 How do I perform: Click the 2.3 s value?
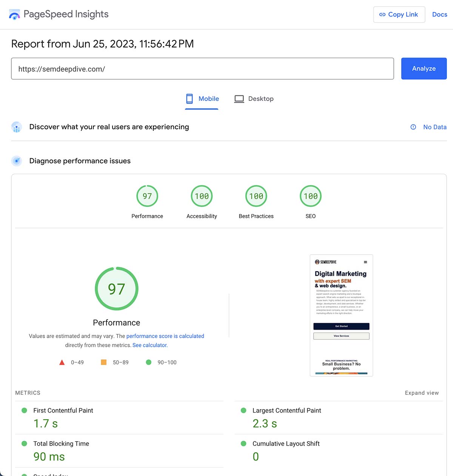(x=265, y=423)
